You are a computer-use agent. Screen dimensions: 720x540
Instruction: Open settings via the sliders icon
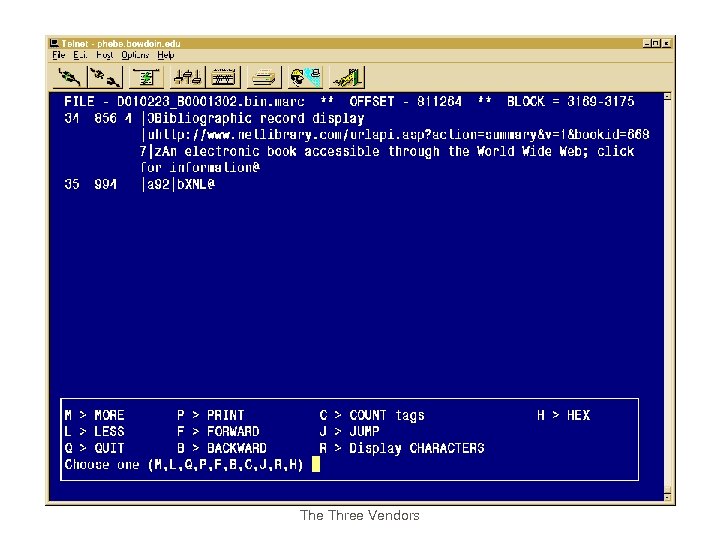click(x=188, y=77)
